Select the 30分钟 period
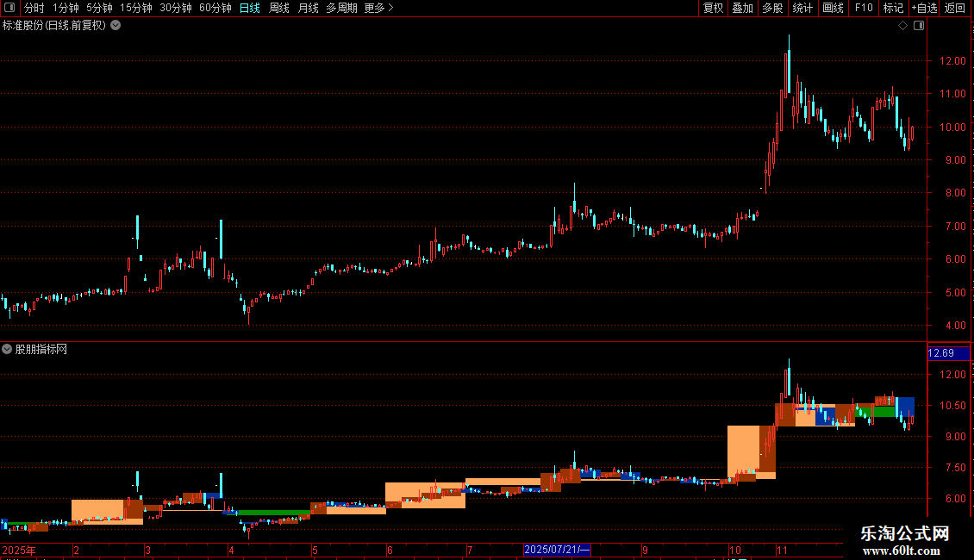 (x=176, y=8)
